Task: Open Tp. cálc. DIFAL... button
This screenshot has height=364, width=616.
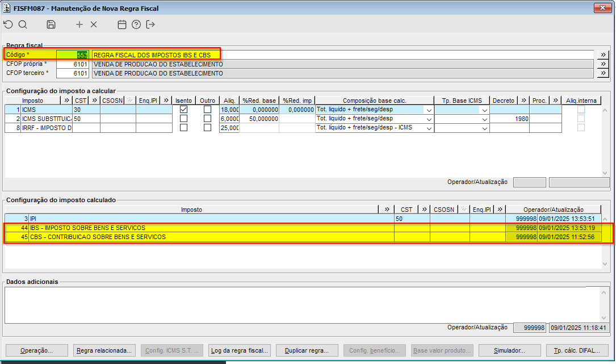Action: (577, 350)
